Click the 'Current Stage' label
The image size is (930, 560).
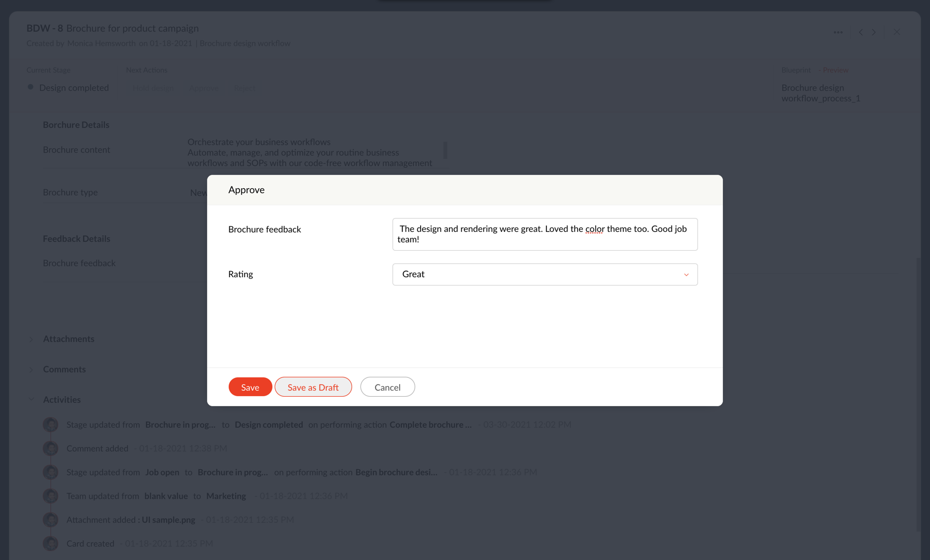tap(48, 70)
